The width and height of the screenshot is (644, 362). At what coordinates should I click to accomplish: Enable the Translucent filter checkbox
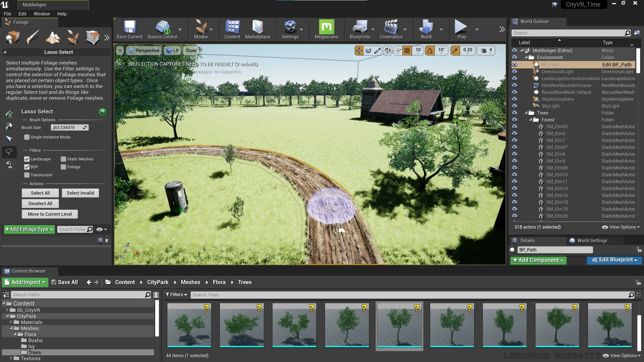coord(27,175)
